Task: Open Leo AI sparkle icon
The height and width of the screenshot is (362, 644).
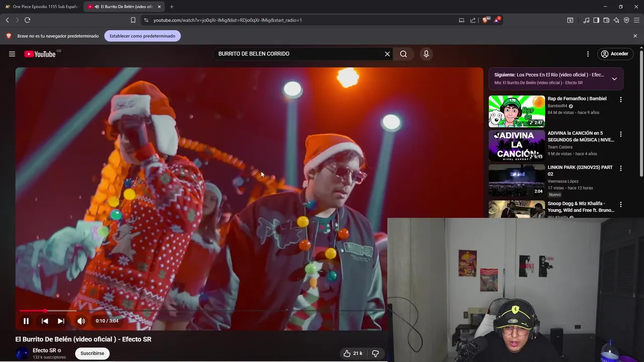Action: click(x=616, y=20)
